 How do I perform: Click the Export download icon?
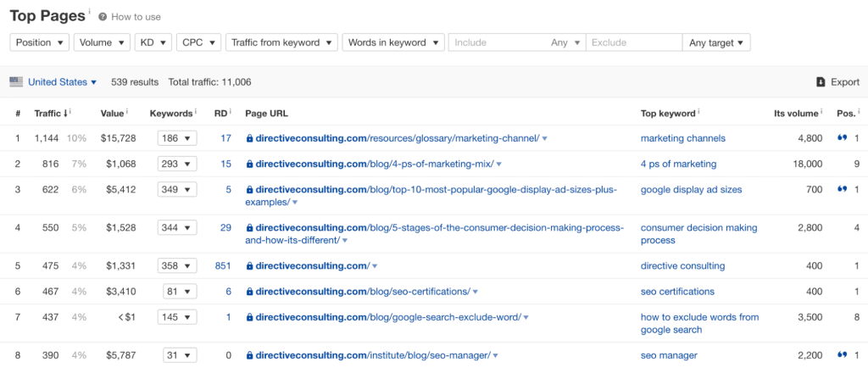point(821,82)
